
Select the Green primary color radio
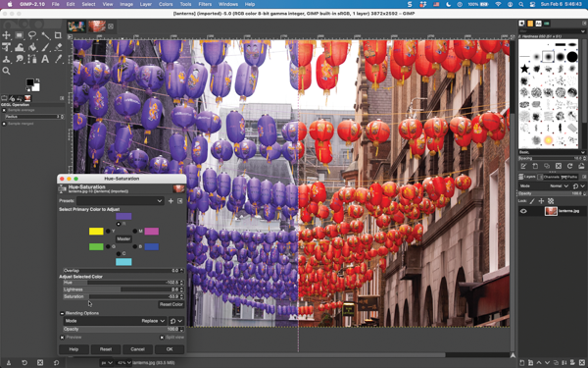coord(108,246)
